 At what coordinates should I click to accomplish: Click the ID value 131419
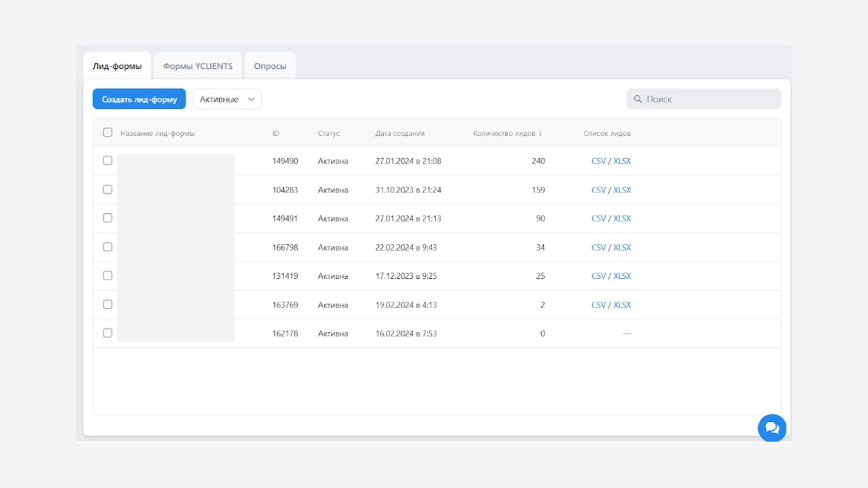click(x=285, y=276)
